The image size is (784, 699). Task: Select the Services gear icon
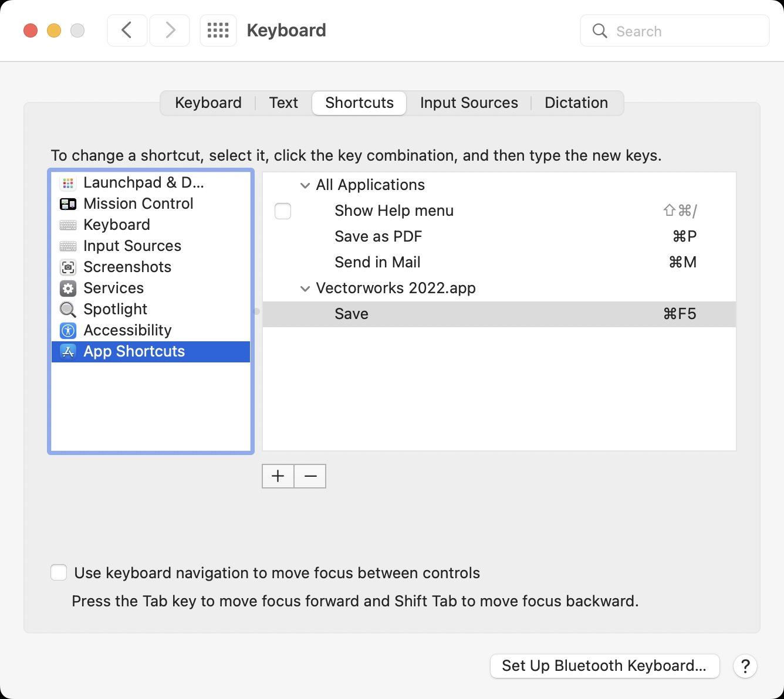68,289
